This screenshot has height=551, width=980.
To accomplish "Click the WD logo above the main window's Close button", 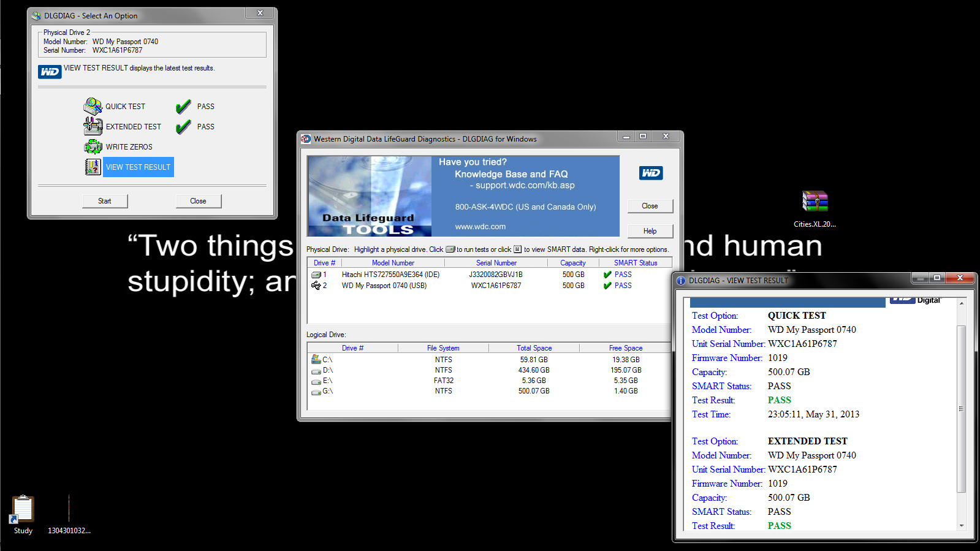I will (x=650, y=173).
